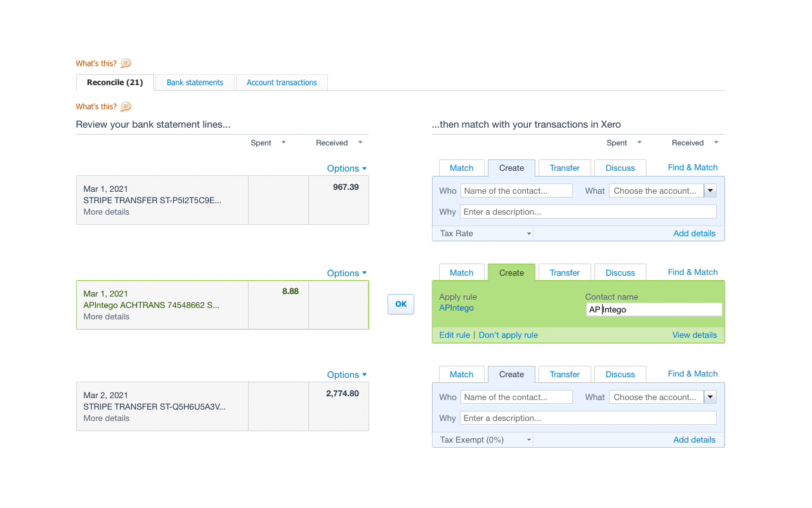Switch to the Reconcile (21) tab

115,83
